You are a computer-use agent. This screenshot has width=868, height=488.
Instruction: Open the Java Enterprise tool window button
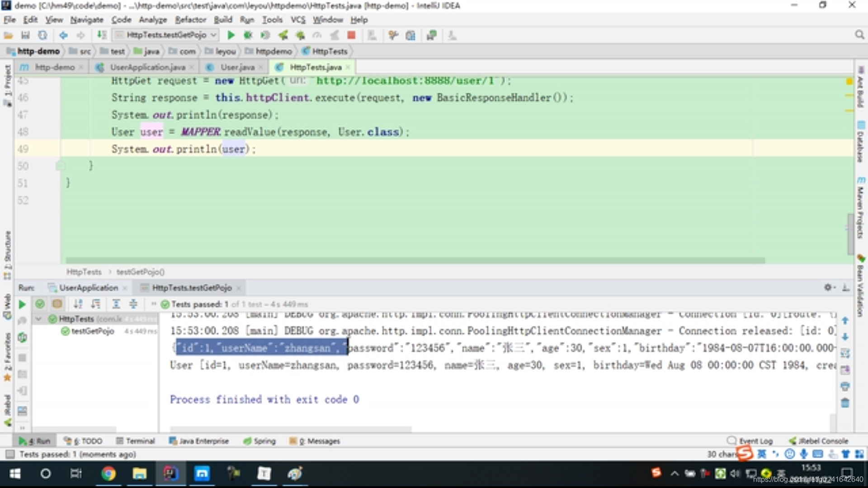click(x=199, y=441)
